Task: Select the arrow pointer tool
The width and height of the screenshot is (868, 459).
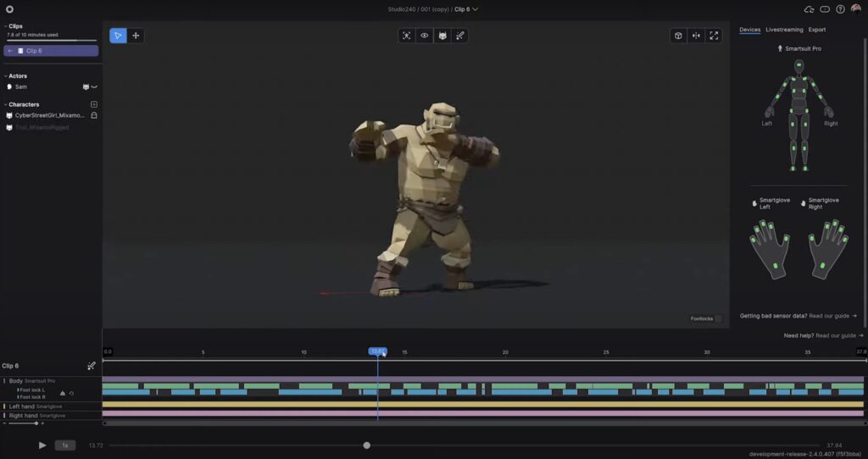Action: point(118,36)
